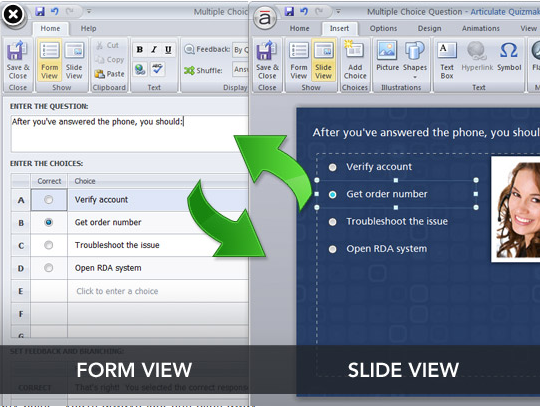Screen dimensions: 540x407
Task: Click Troubleshoot the issue radio on slide
Action: (x=332, y=222)
